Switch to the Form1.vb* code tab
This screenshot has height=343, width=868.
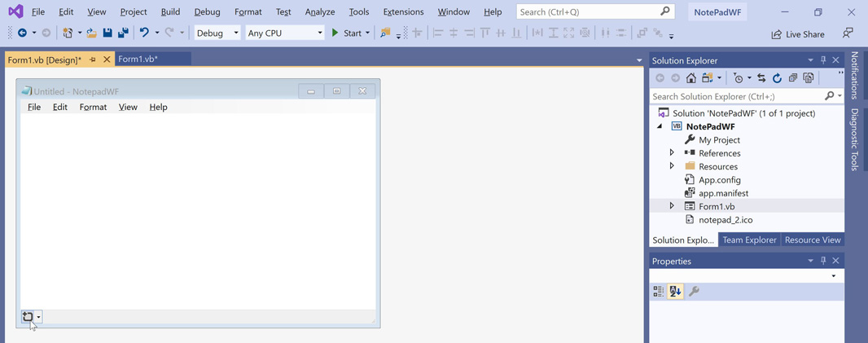click(x=138, y=59)
